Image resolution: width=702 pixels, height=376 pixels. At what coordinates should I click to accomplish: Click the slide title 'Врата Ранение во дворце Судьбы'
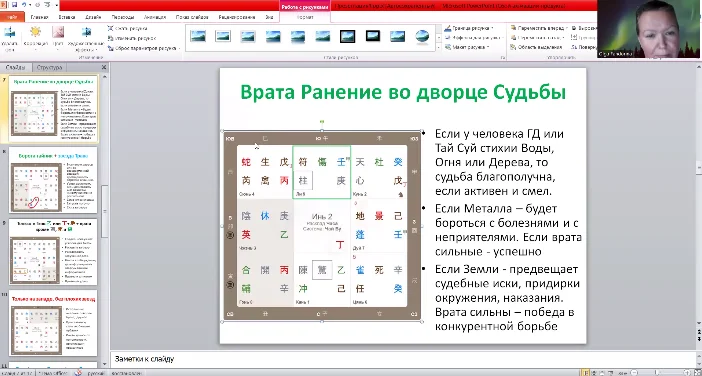(403, 92)
